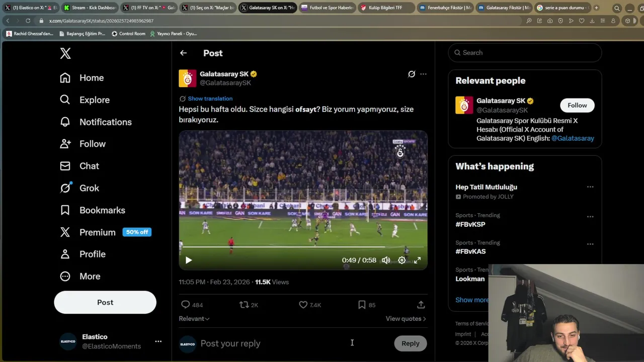Switch to Fenerbahçe Fikstür tab
644x362 pixels.
[x=445, y=8]
